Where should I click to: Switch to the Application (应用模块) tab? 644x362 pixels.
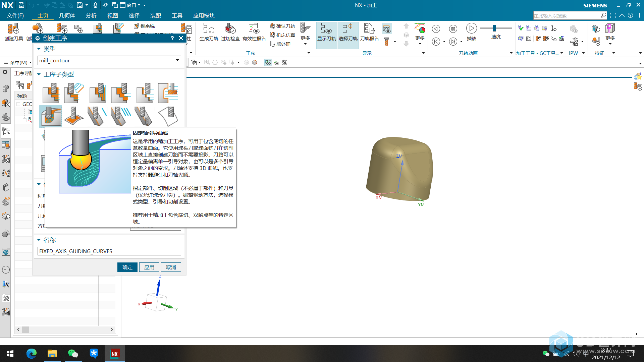click(x=204, y=15)
